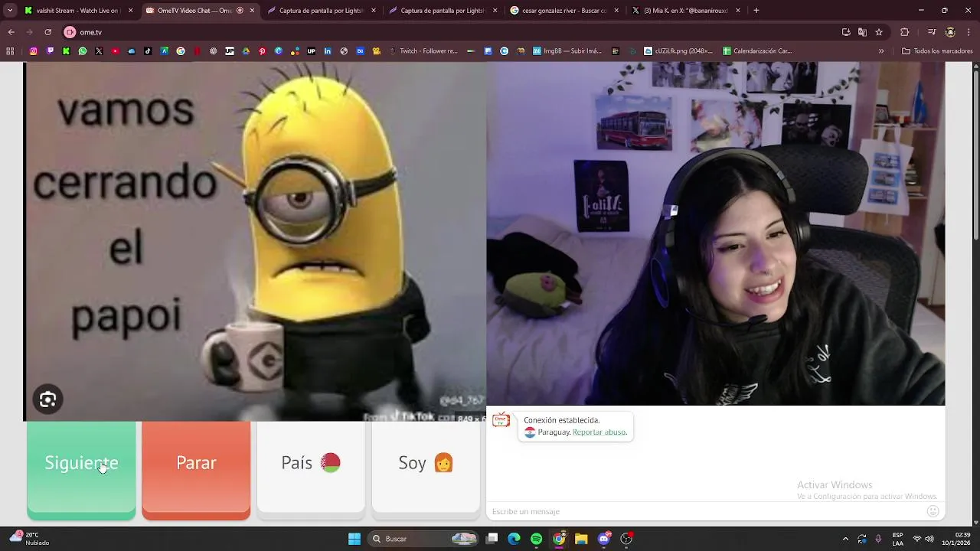Open the apps grid in bookmarks bar
The width and height of the screenshot is (980, 551).
[10, 51]
